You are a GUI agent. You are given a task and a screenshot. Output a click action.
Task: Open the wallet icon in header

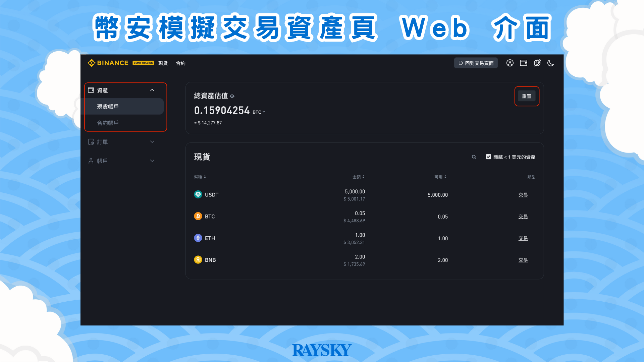524,63
